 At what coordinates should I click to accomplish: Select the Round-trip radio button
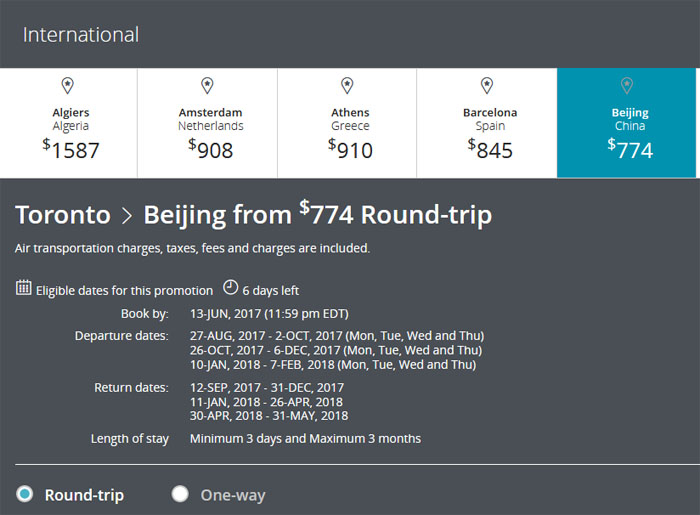25,494
